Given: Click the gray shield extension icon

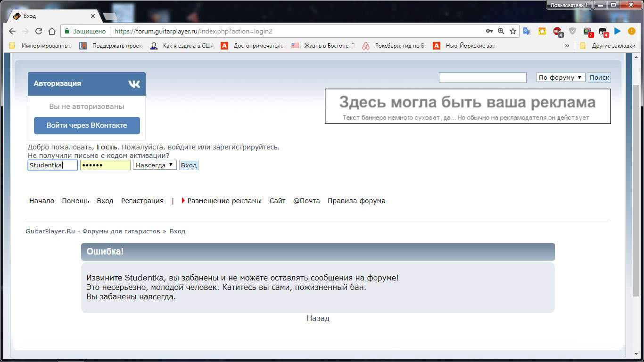Looking at the screenshot, I should (x=572, y=31).
